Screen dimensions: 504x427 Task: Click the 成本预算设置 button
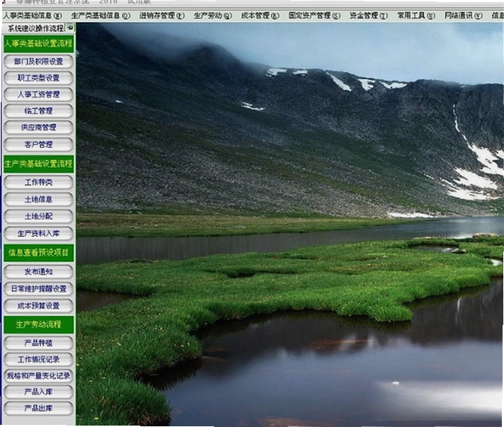point(38,306)
